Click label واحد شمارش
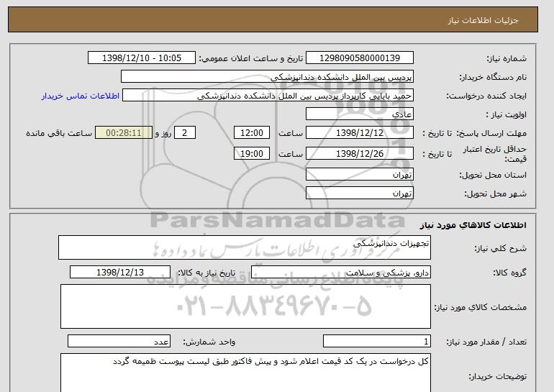 point(209,342)
